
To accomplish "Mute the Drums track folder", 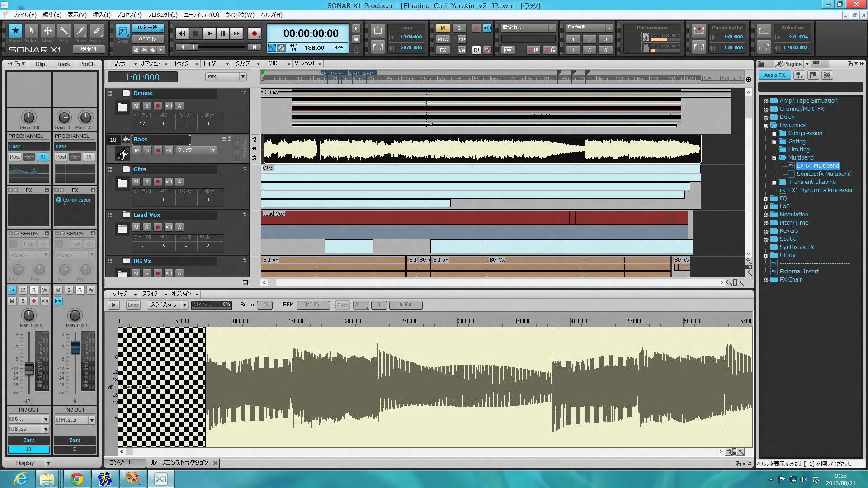I will point(136,106).
